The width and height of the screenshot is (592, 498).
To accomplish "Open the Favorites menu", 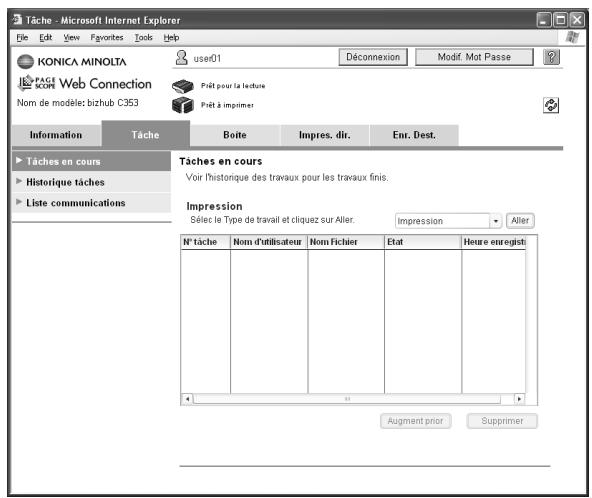I will pyautogui.click(x=107, y=37).
